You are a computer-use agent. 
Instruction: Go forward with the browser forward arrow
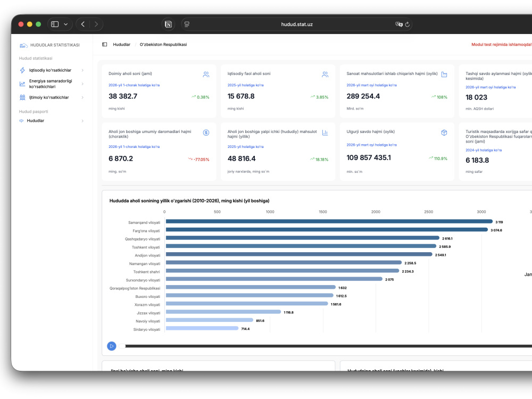coord(96,24)
